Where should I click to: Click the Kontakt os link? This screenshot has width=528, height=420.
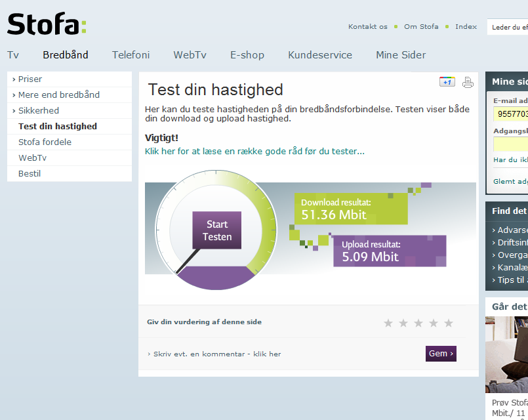[368, 27]
